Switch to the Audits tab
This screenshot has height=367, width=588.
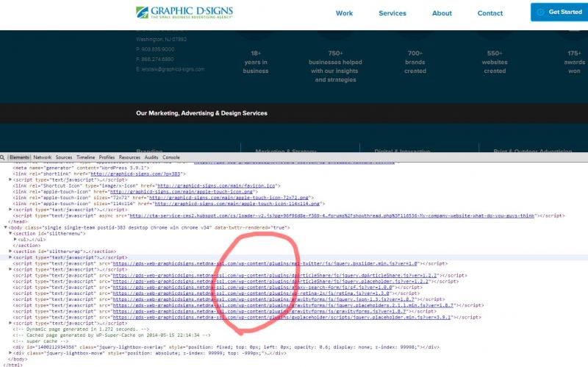tap(151, 157)
